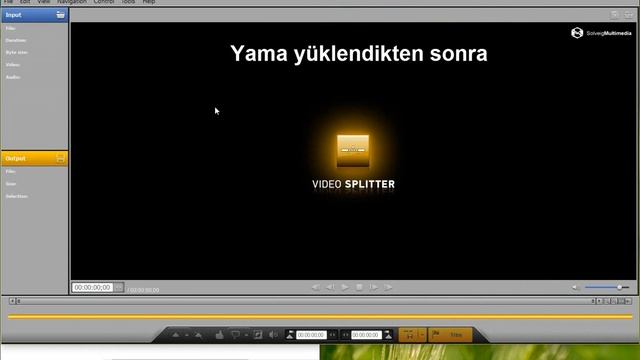Click the Input panel header
This screenshot has height=360, width=640.
(35, 15)
